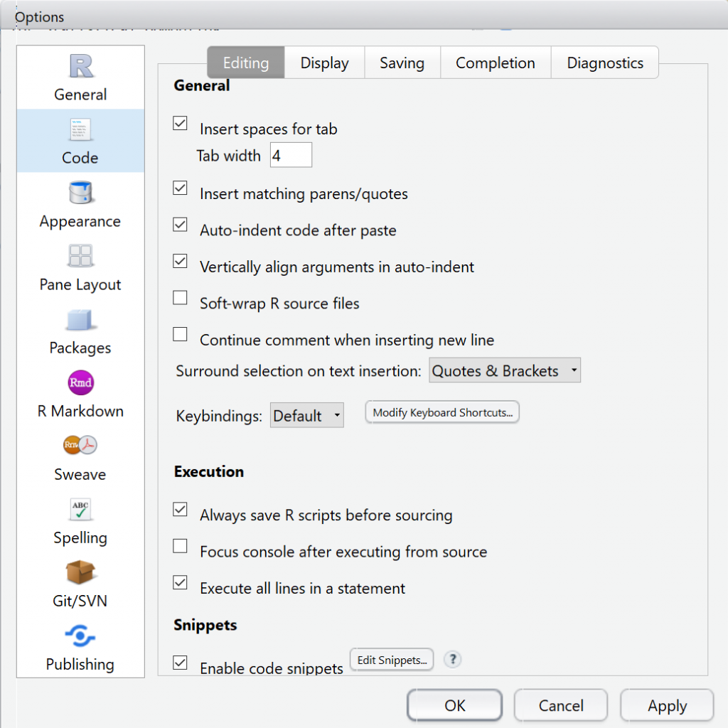728x728 pixels.
Task: Click the Edit Snippets button
Action: tap(392, 660)
